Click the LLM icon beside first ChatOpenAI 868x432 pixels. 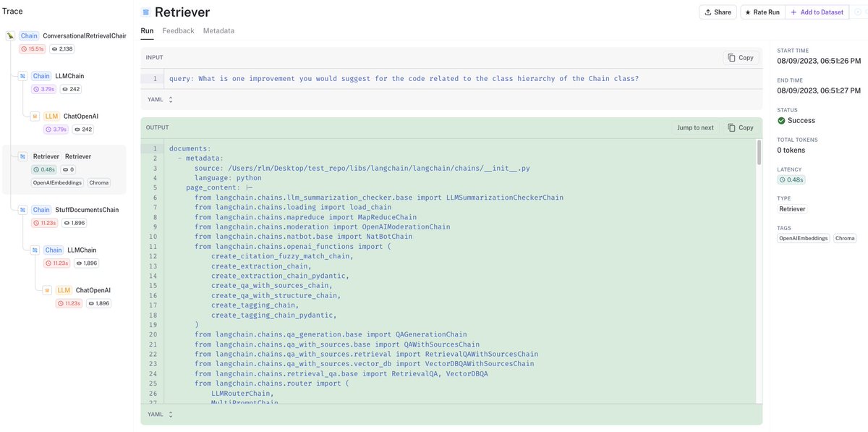[x=35, y=116]
